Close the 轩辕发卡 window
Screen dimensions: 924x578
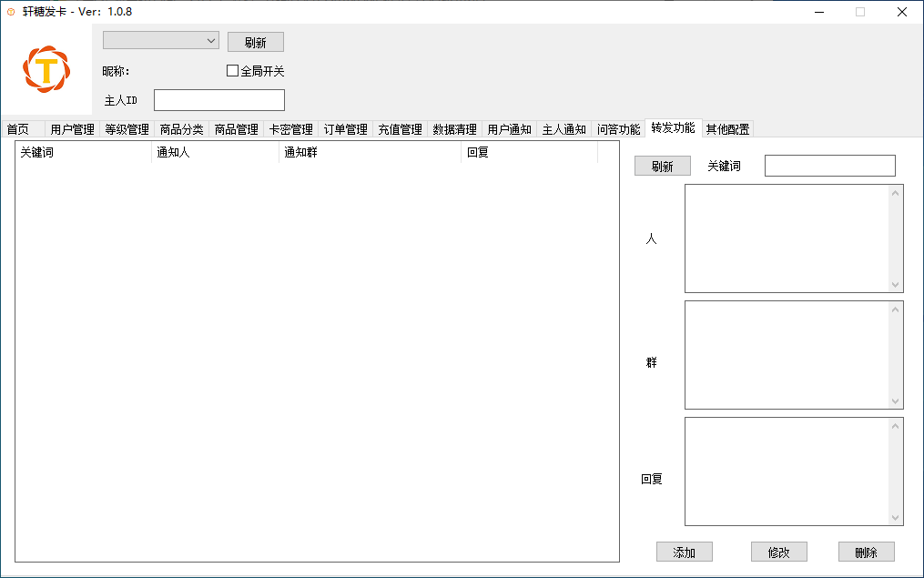point(901,12)
